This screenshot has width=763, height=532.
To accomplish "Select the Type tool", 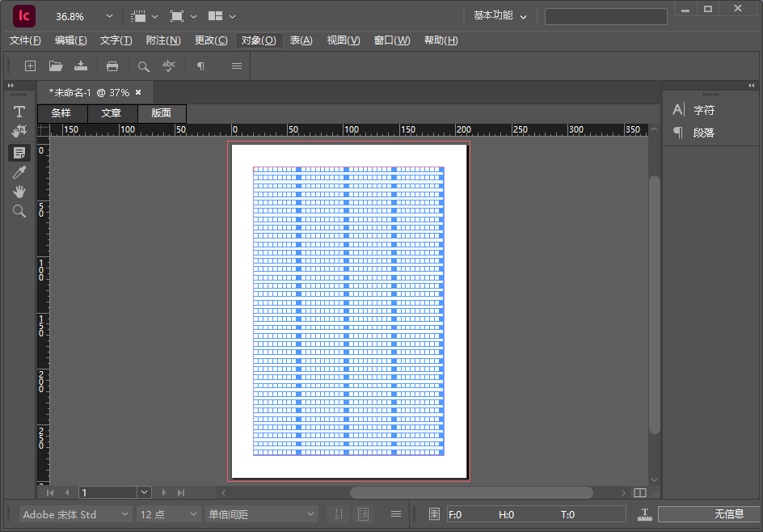I will coord(19,112).
